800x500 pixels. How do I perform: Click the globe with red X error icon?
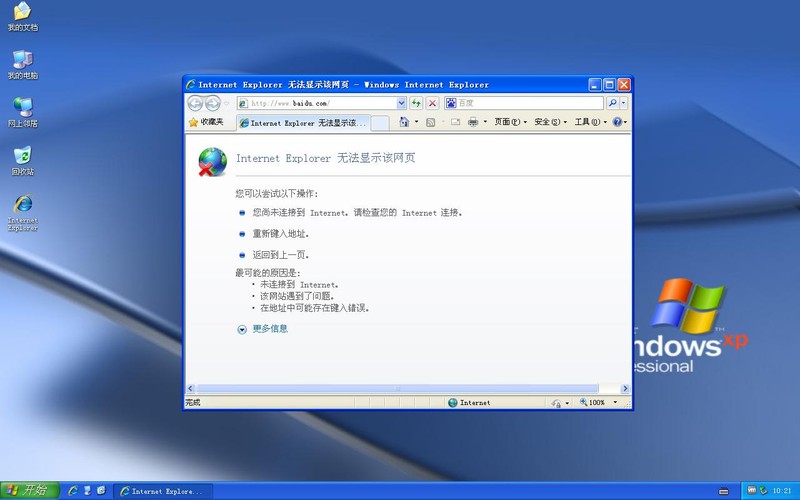tap(212, 162)
